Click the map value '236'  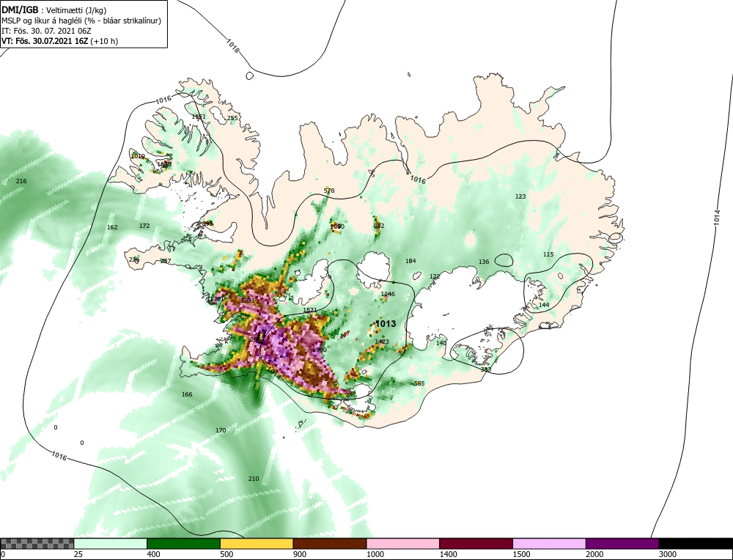pos(133,259)
